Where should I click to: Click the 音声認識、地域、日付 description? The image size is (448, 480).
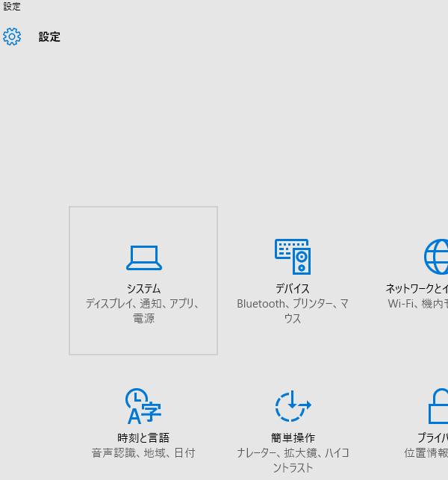point(143,453)
